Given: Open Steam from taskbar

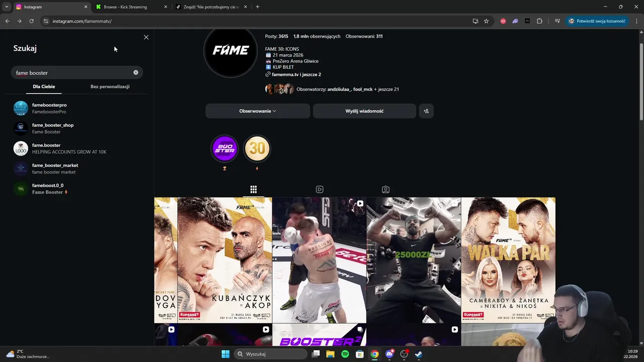Looking at the screenshot, I should (x=419, y=354).
